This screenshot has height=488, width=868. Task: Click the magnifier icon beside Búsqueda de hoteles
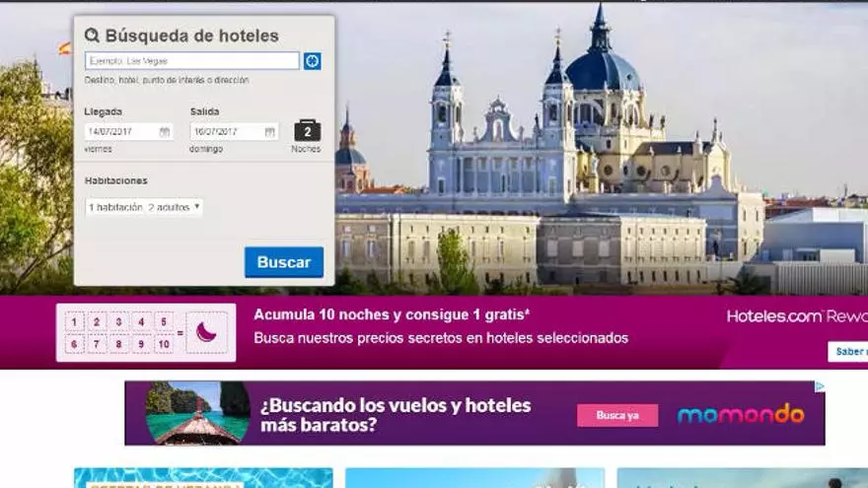pyautogui.click(x=92, y=36)
